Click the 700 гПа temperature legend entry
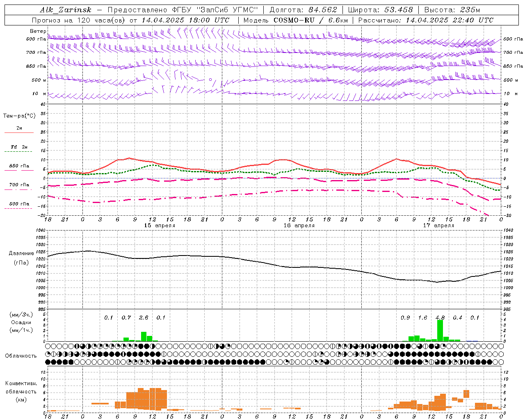This screenshot has height=420, width=525. pyautogui.click(x=19, y=185)
